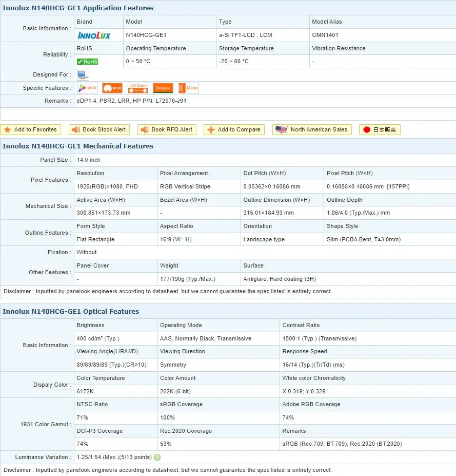456x476 pixels.
Task: Click resolution value 1920(RGB)×1080, FHD
Action: tap(107, 187)
